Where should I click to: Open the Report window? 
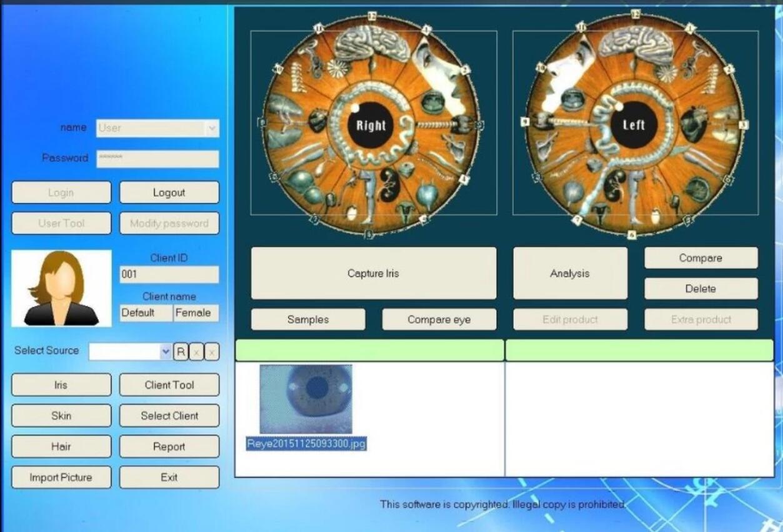[x=169, y=446]
